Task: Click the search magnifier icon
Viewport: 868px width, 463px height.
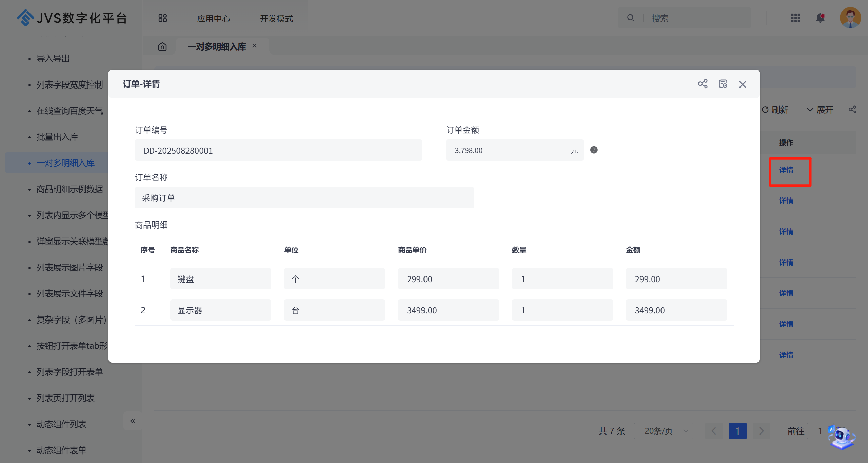Action: point(631,18)
